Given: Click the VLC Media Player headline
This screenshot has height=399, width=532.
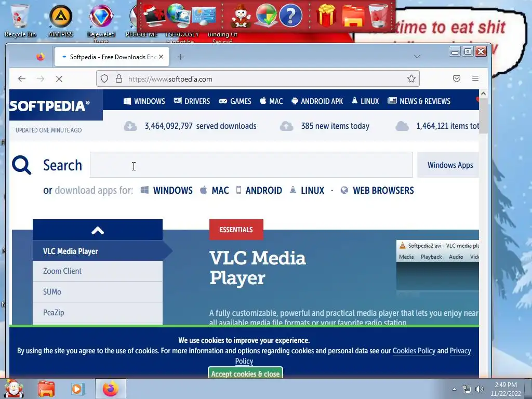Looking at the screenshot, I should 258,268.
